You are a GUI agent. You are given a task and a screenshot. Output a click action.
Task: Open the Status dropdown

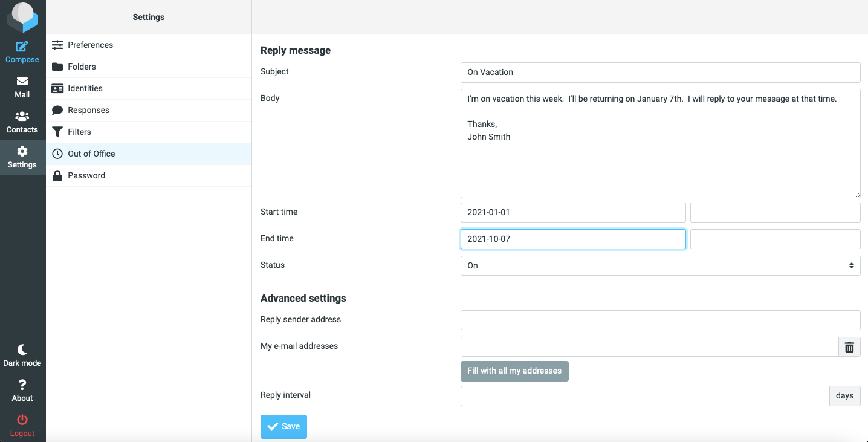[x=660, y=265]
